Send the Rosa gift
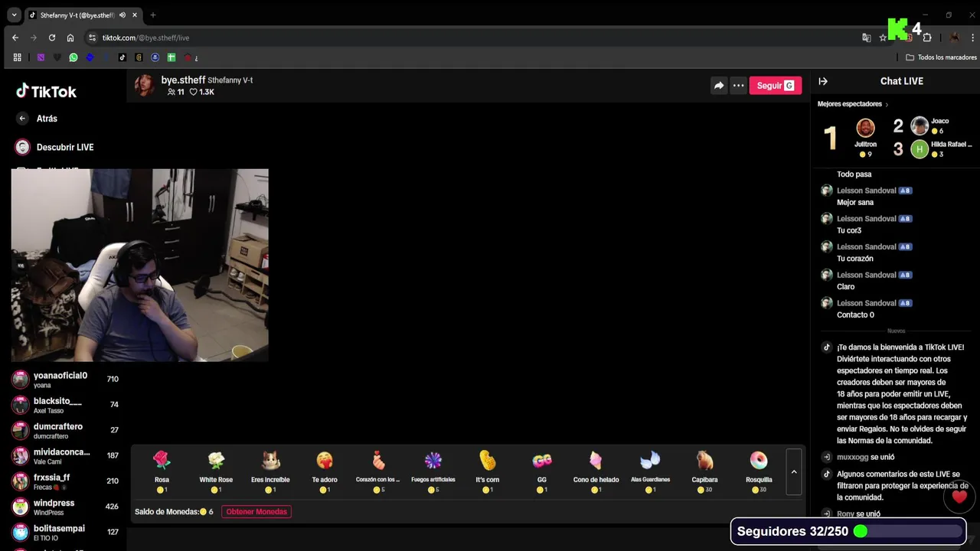 pos(162,471)
